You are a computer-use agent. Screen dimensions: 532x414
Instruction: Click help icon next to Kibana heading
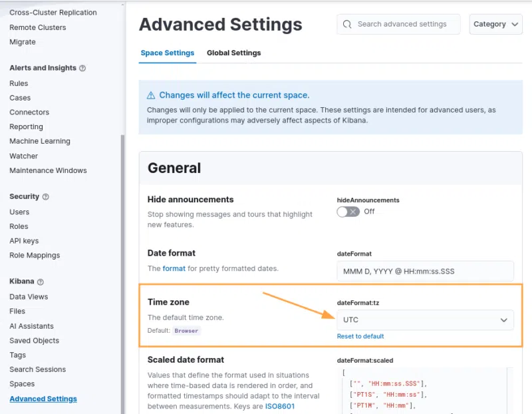[x=41, y=282]
